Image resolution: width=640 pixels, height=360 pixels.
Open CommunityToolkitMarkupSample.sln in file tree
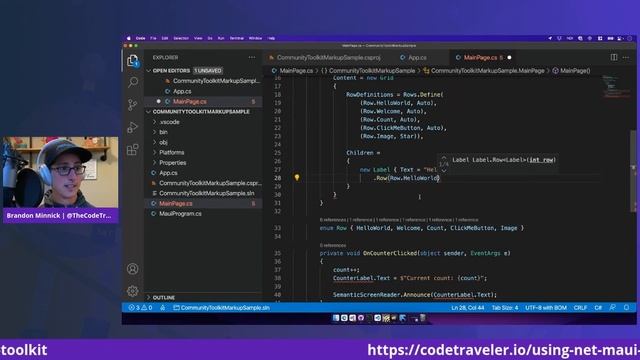[203, 193]
